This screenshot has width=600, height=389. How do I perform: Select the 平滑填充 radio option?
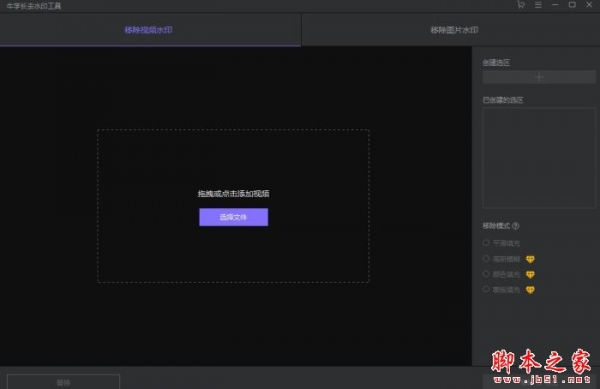pyautogui.click(x=486, y=243)
